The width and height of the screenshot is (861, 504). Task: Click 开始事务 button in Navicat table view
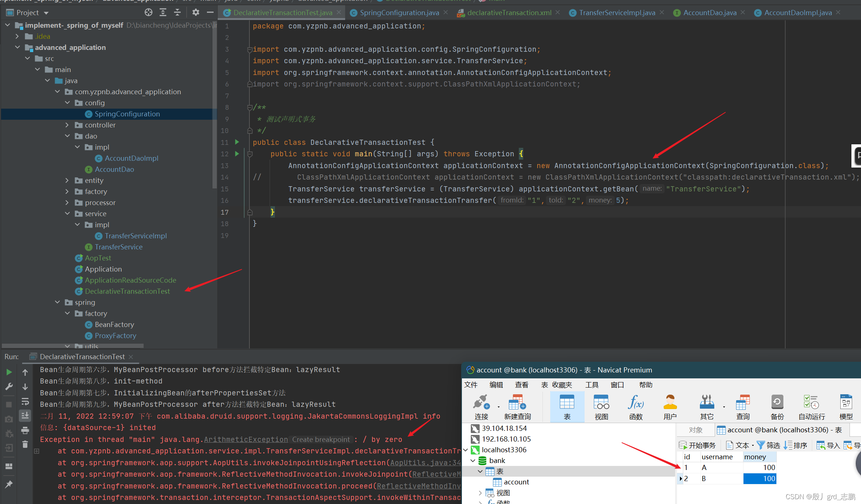coord(698,445)
